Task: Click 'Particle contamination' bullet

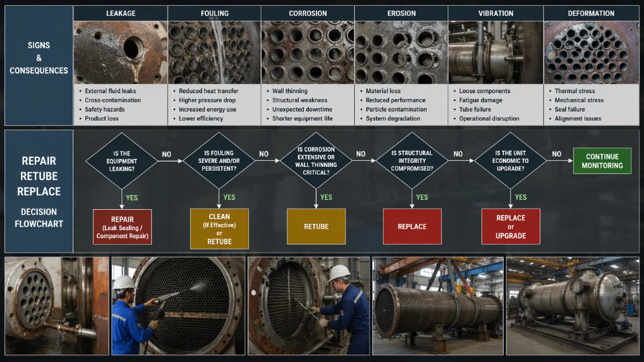Action: click(x=396, y=109)
